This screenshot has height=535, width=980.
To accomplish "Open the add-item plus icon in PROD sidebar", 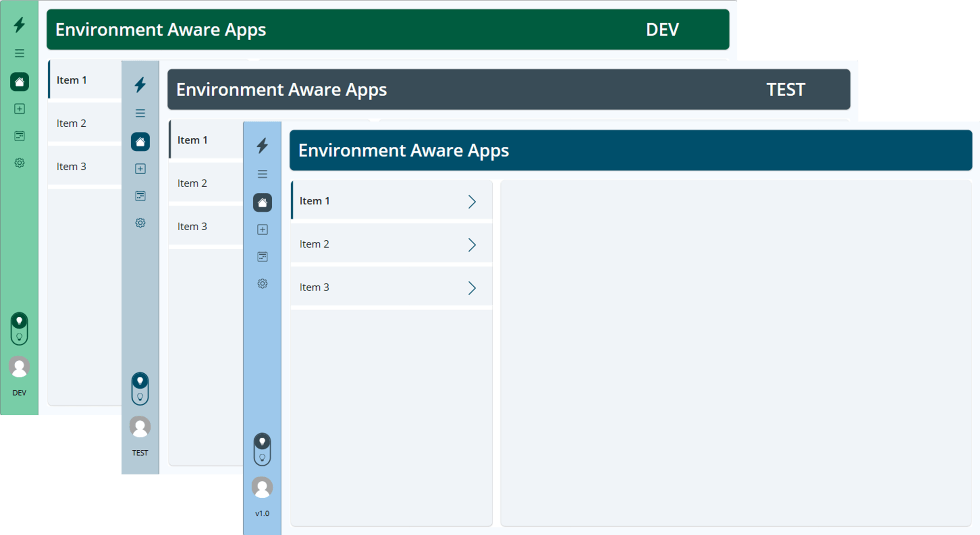I will 262,230.
